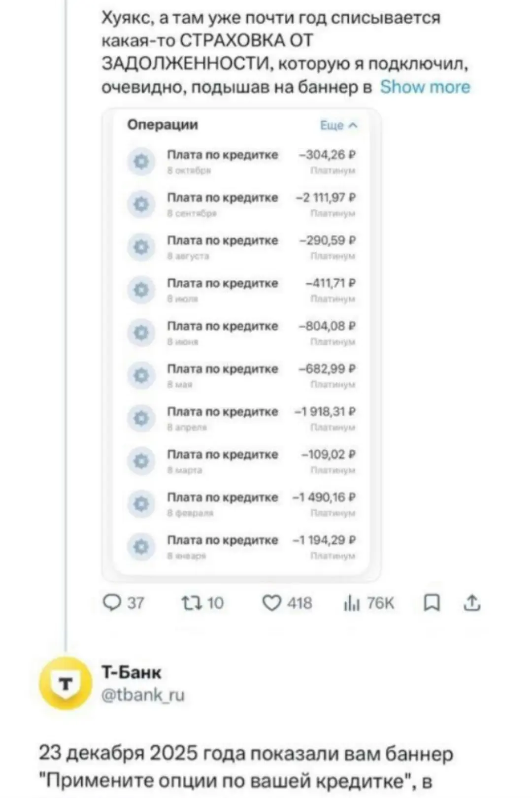The image size is (532, 798).
Task: Click gear icon beside −290,59 ₽ charge
Action: (x=141, y=247)
